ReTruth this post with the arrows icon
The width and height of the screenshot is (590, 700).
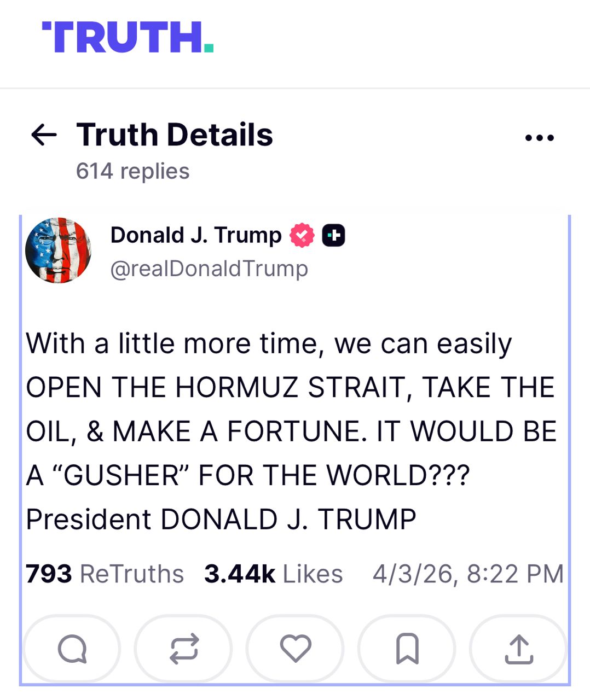184,649
